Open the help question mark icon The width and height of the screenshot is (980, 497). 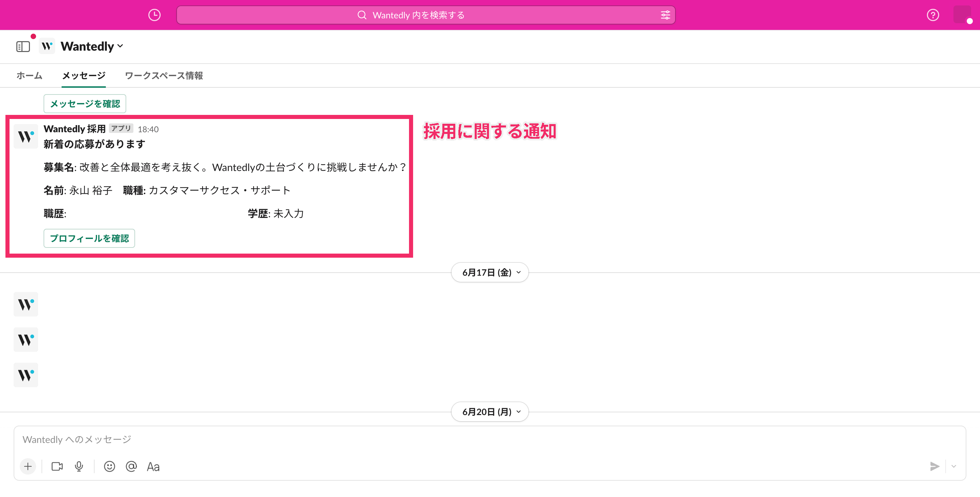pos(932,15)
